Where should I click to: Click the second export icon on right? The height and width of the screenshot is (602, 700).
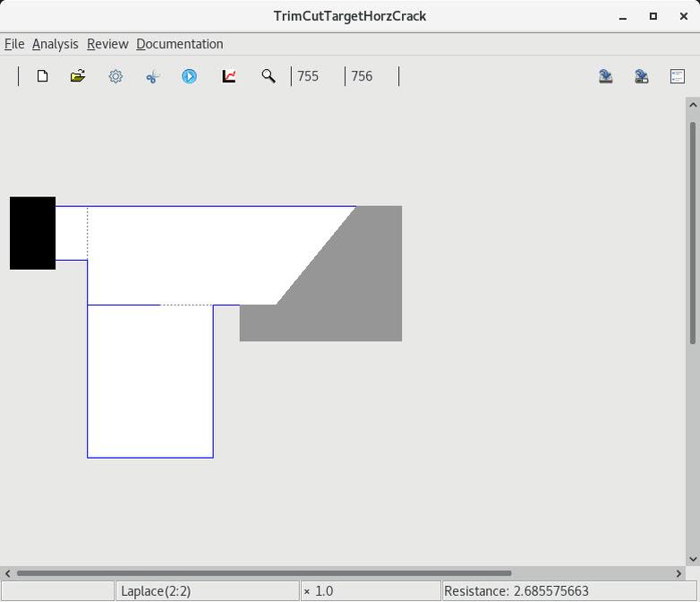(642, 76)
